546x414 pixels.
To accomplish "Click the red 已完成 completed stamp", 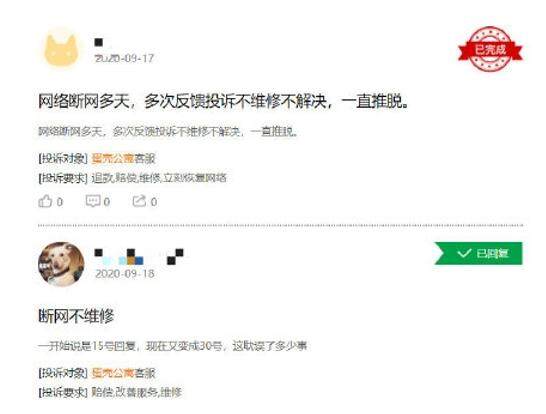I will coord(490,49).
